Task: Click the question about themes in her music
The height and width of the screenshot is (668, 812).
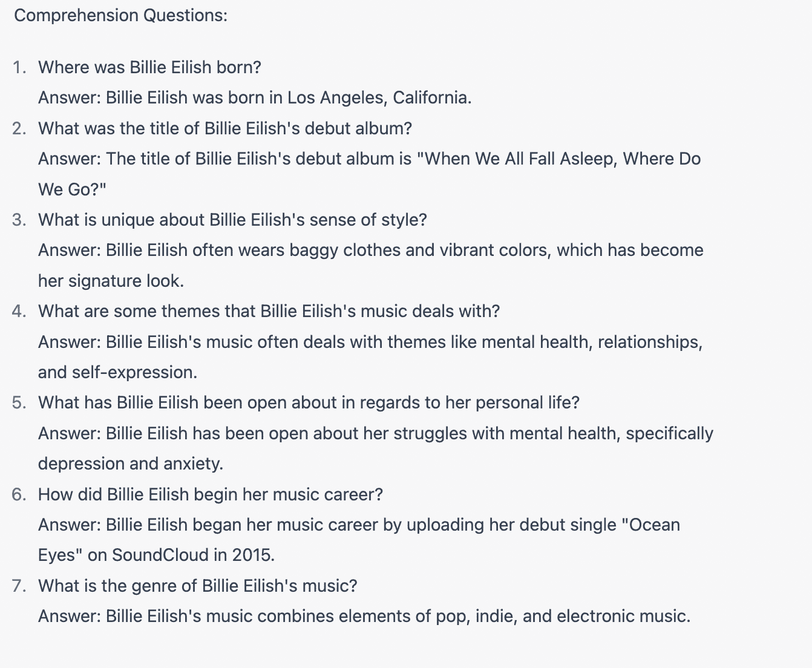Action: [x=269, y=311]
